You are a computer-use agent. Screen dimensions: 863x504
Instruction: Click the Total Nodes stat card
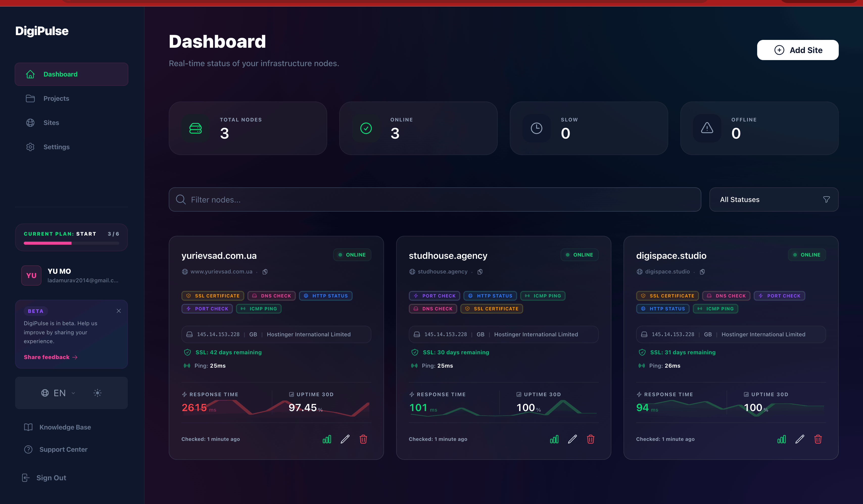(x=248, y=128)
